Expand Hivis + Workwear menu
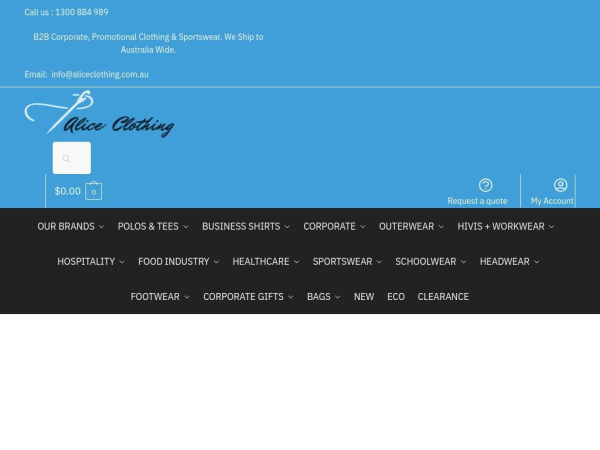 pos(505,227)
